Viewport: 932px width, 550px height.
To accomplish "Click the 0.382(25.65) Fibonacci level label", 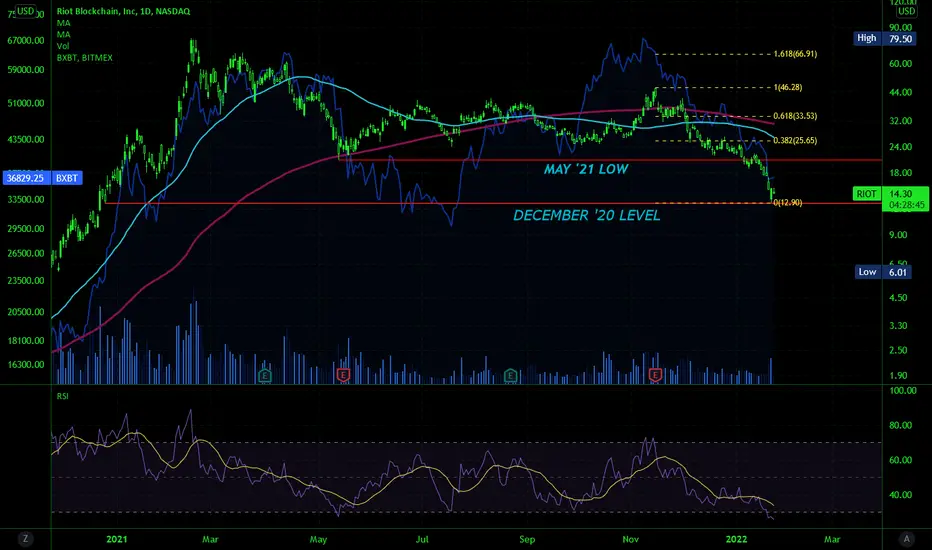I will point(795,141).
